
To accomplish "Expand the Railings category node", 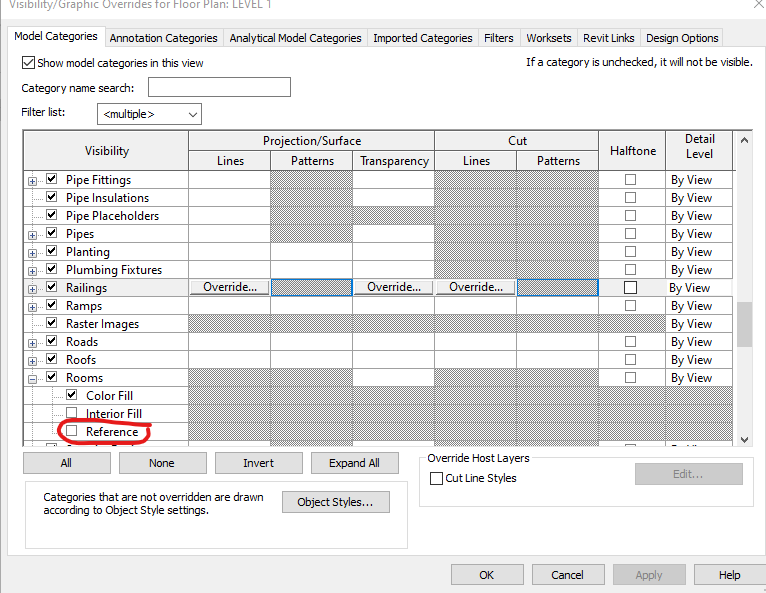I will (32, 289).
